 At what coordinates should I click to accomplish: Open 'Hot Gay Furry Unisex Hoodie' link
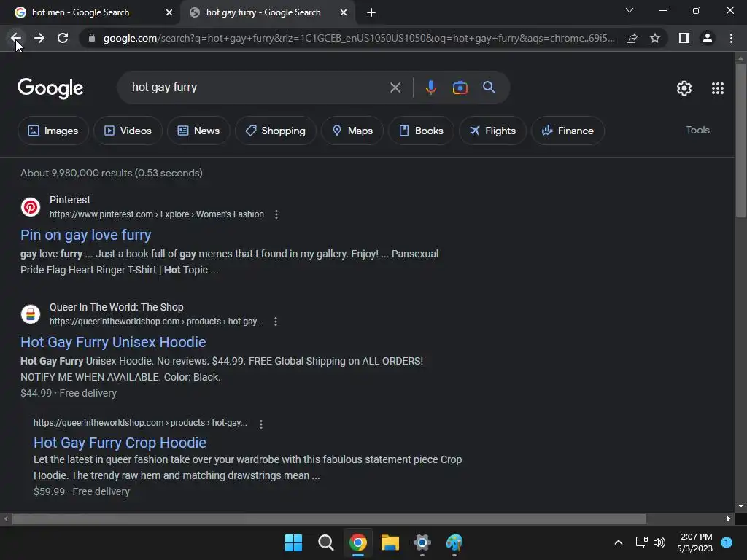tap(113, 342)
